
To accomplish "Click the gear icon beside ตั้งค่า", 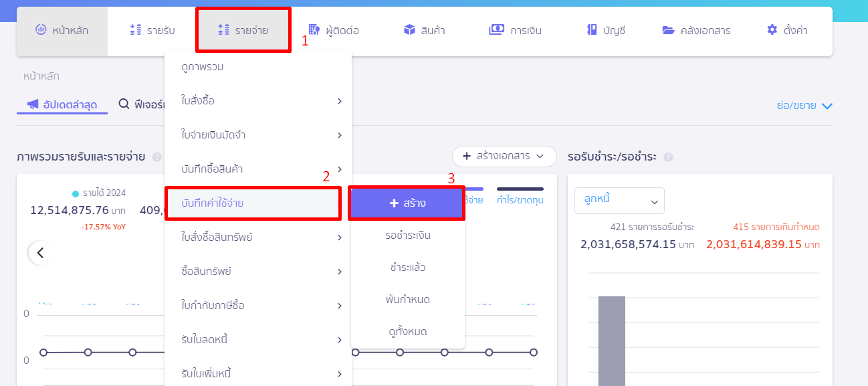I will point(772,30).
